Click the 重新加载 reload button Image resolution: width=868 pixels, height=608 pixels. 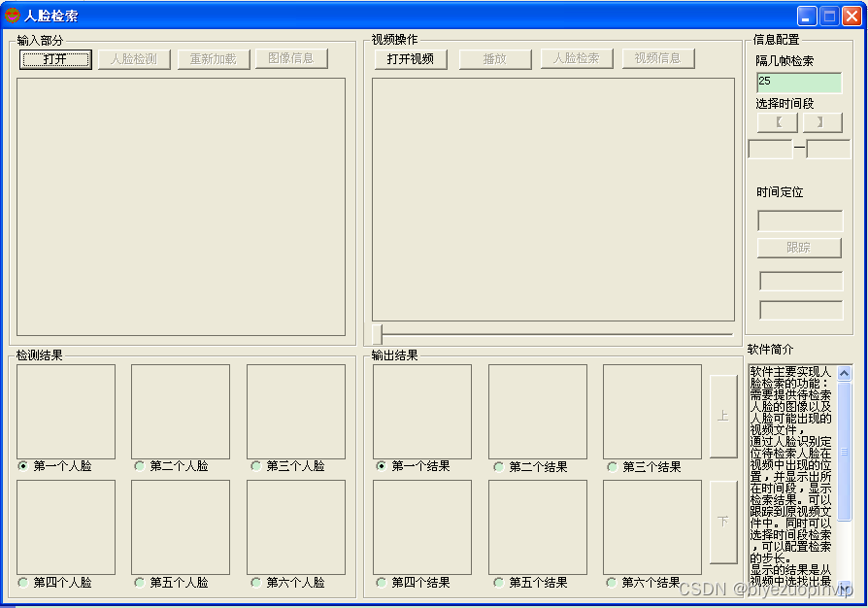214,58
